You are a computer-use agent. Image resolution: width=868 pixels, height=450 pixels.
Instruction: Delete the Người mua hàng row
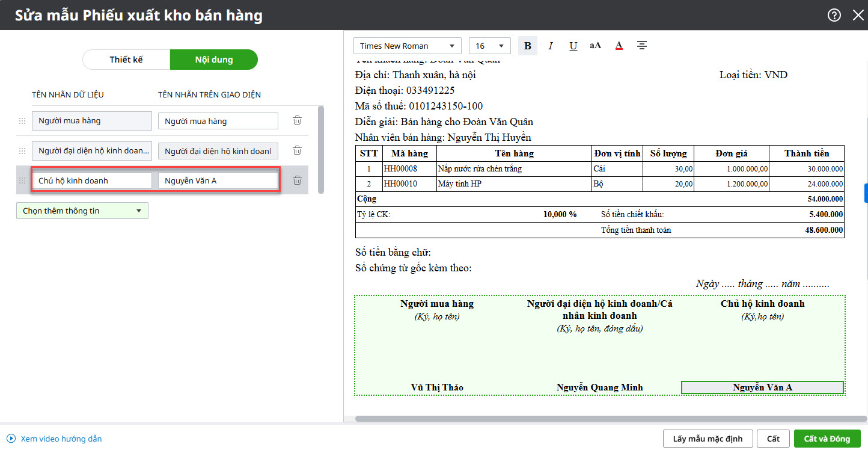coord(297,120)
